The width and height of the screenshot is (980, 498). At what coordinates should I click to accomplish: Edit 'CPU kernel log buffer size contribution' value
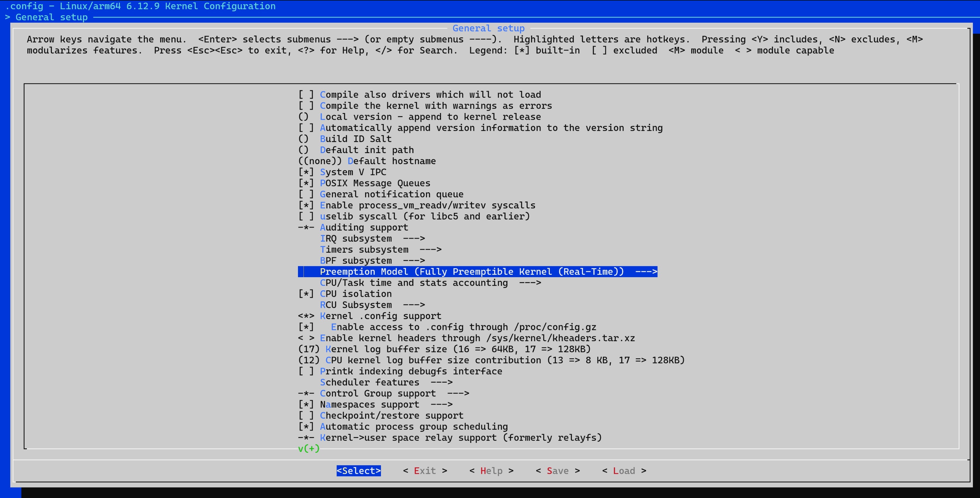(x=491, y=360)
